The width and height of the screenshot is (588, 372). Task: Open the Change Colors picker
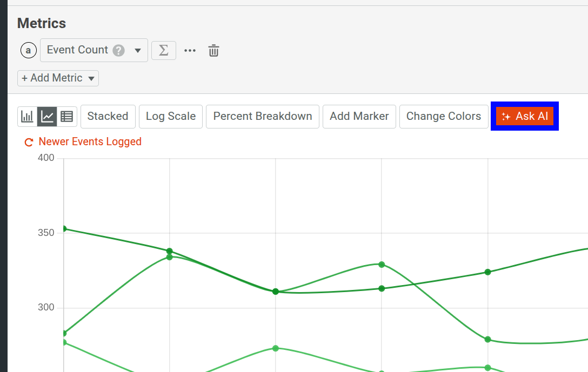point(444,116)
